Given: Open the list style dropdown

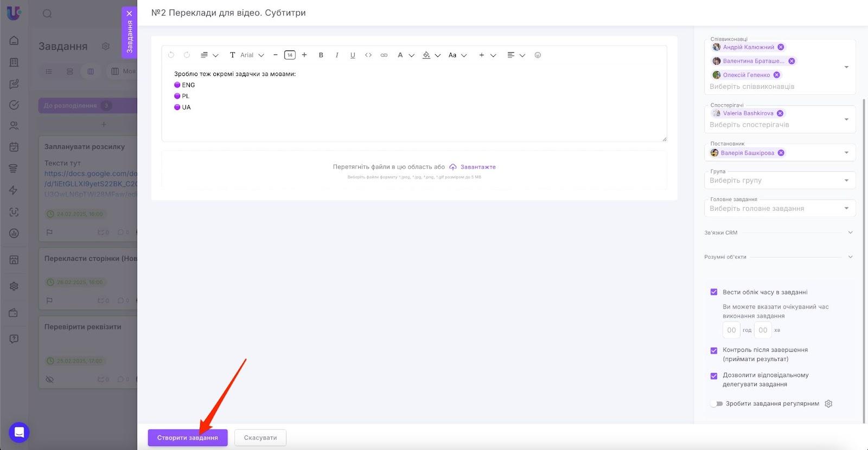Looking at the screenshot, I should click(209, 55).
